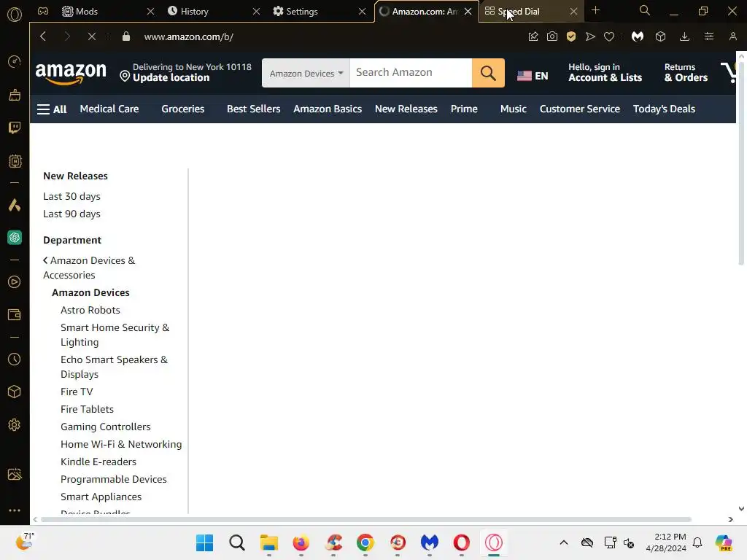Open the Settings gear in sidebar
The image size is (747, 560).
[x=15, y=425]
